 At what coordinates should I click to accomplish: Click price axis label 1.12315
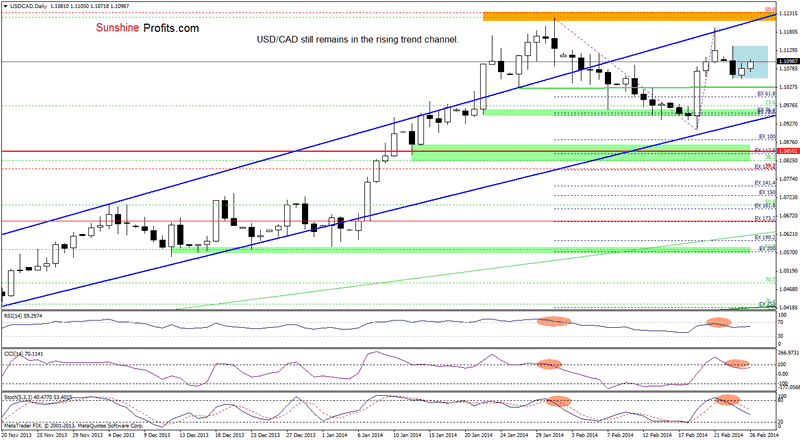pos(789,14)
